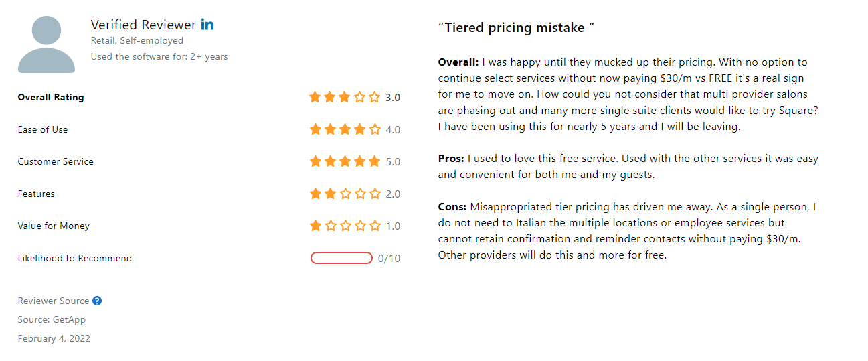Viewport: 868px width, 361px height.
Task: Click the Overall Rating 3.0 score value
Action: click(393, 97)
